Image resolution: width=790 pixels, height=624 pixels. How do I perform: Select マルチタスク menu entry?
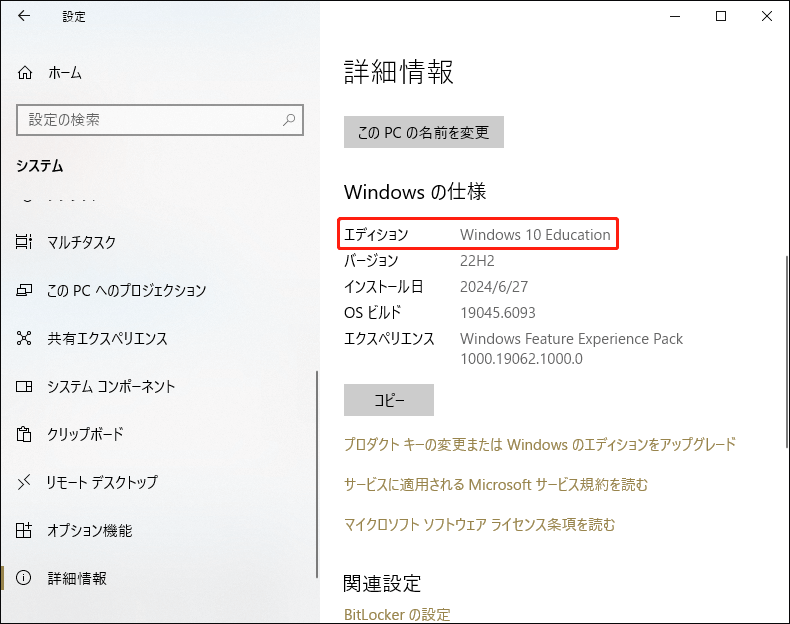coord(81,242)
